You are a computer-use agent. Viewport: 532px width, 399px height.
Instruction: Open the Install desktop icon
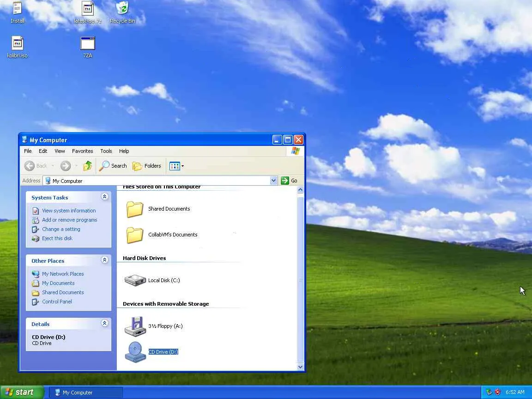17,12
